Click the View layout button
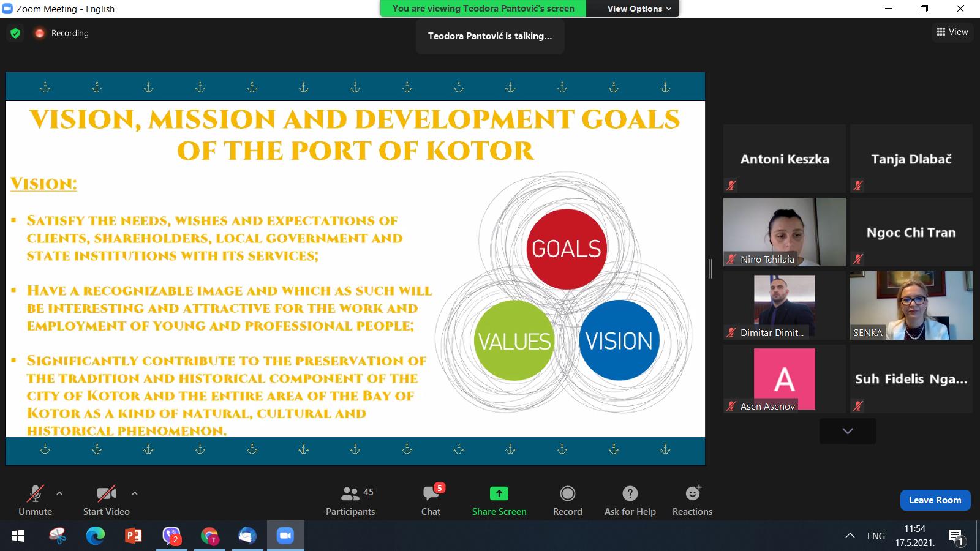 pos(952,32)
